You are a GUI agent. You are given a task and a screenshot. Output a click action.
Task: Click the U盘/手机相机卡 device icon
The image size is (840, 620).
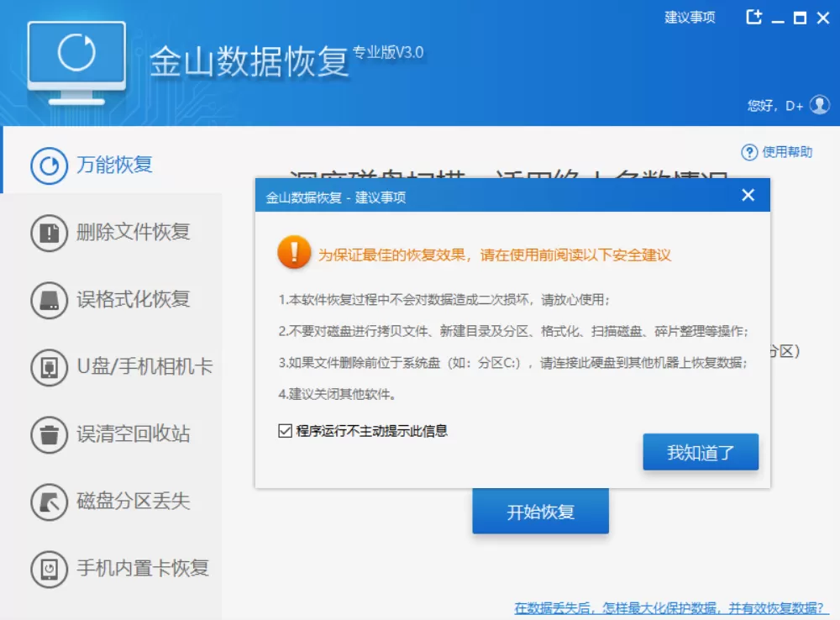point(49,367)
